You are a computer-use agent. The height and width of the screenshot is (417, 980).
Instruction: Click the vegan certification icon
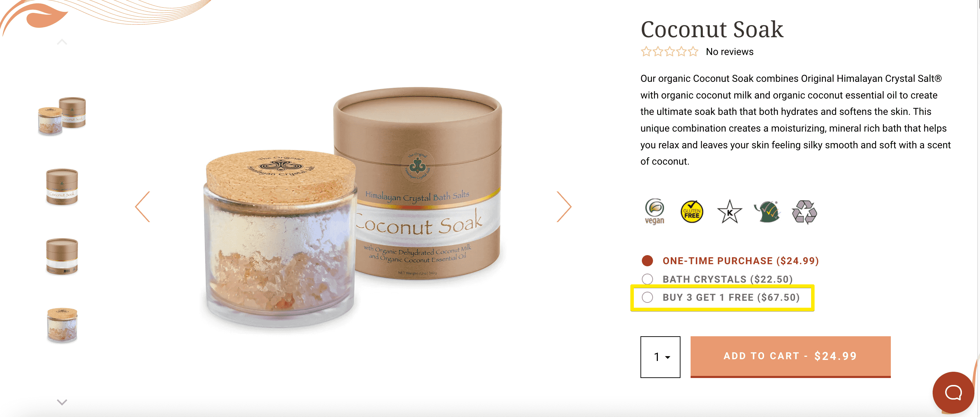click(x=654, y=211)
